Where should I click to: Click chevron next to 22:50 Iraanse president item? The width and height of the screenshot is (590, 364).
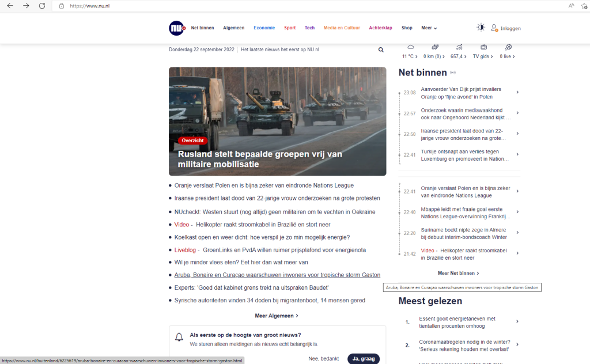pos(517,134)
